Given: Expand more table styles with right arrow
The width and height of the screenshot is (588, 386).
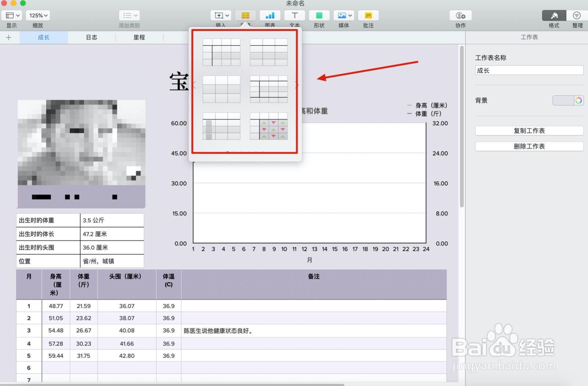Looking at the screenshot, I should click(296, 85).
